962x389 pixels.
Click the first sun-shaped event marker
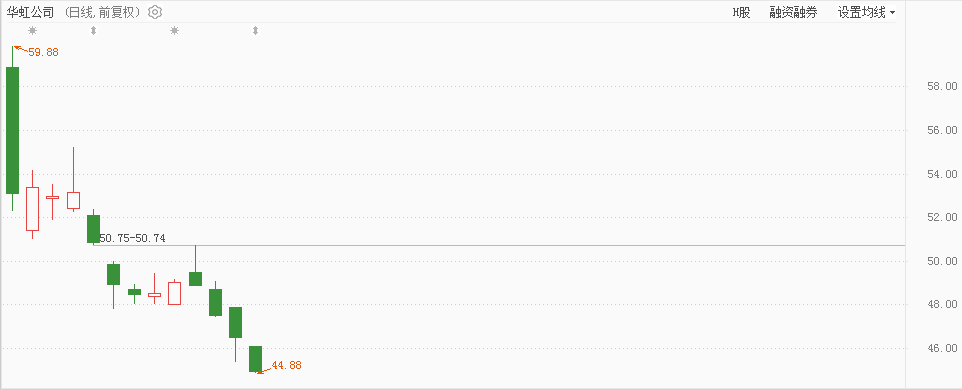pos(32,31)
